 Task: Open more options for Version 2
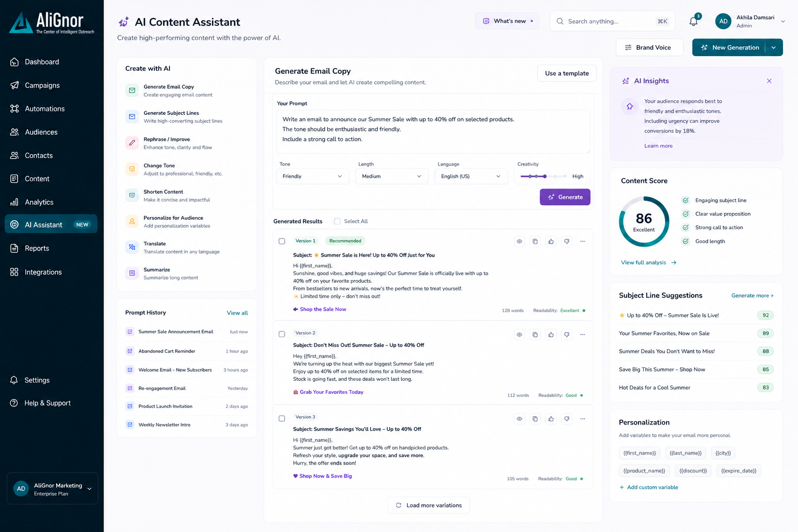point(582,335)
